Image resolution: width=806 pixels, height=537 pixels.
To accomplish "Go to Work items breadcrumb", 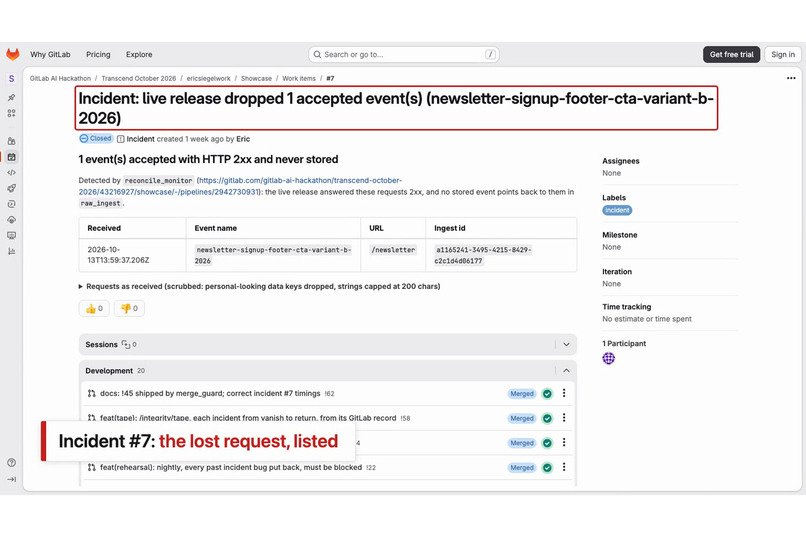I will (299, 79).
